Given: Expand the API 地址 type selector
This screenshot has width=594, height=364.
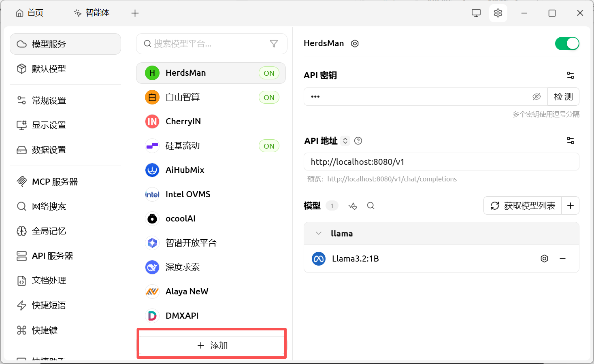Looking at the screenshot, I should (345, 140).
